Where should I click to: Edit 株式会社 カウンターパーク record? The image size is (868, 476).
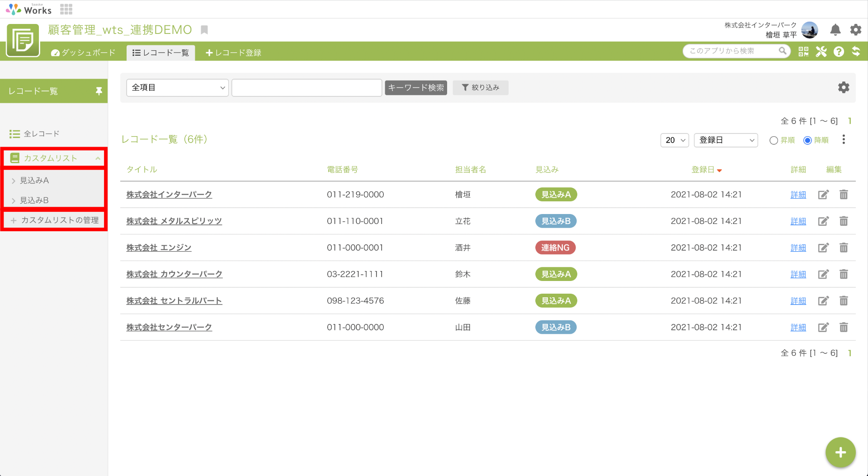(x=823, y=274)
